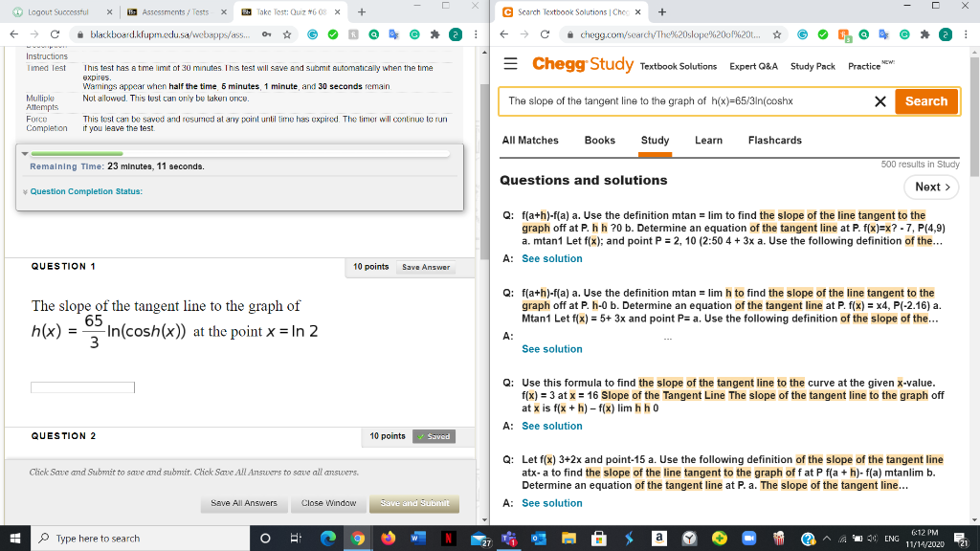
Task: Open Zoom from taskbar
Action: [748, 538]
